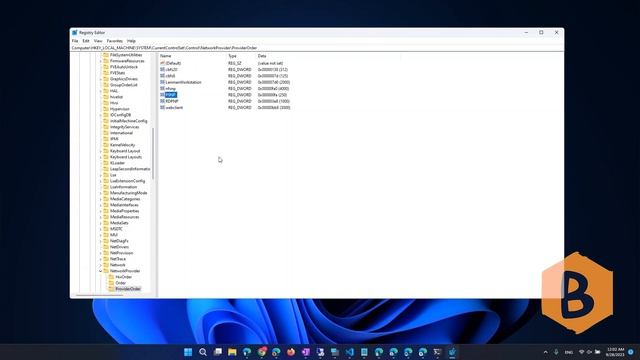This screenshot has width=640, height=360.
Task: Open Visual Studio Code from the taskbar
Action: pos(350,352)
